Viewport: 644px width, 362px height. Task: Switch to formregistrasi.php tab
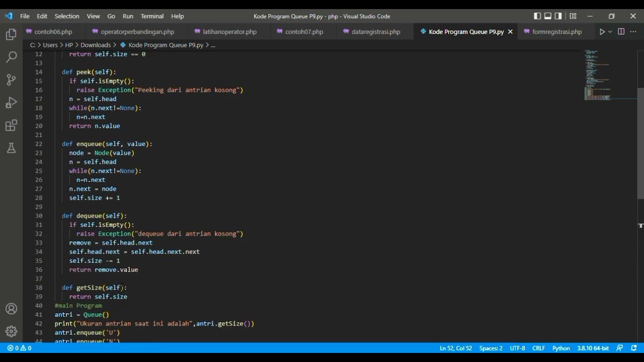coord(557,32)
